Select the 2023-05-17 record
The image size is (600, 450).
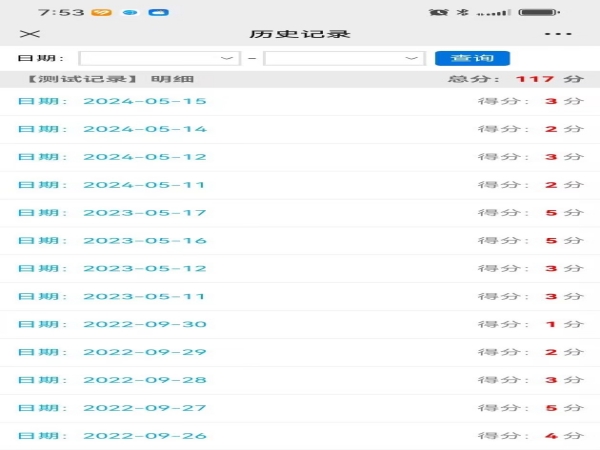pyautogui.click(x=300, y=213)
